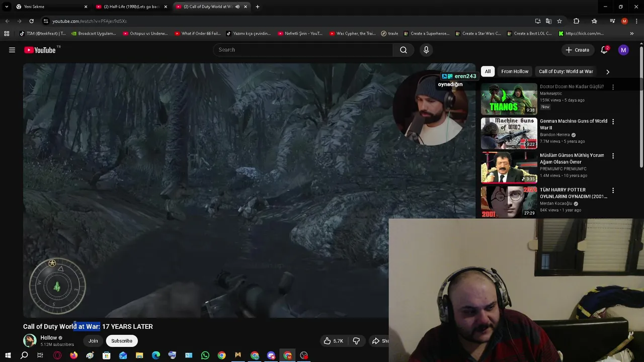The width and height of the screenshot is (644, 362).
Task: Launch Opera GX from the taskbar
Action: tap(57, 355)
